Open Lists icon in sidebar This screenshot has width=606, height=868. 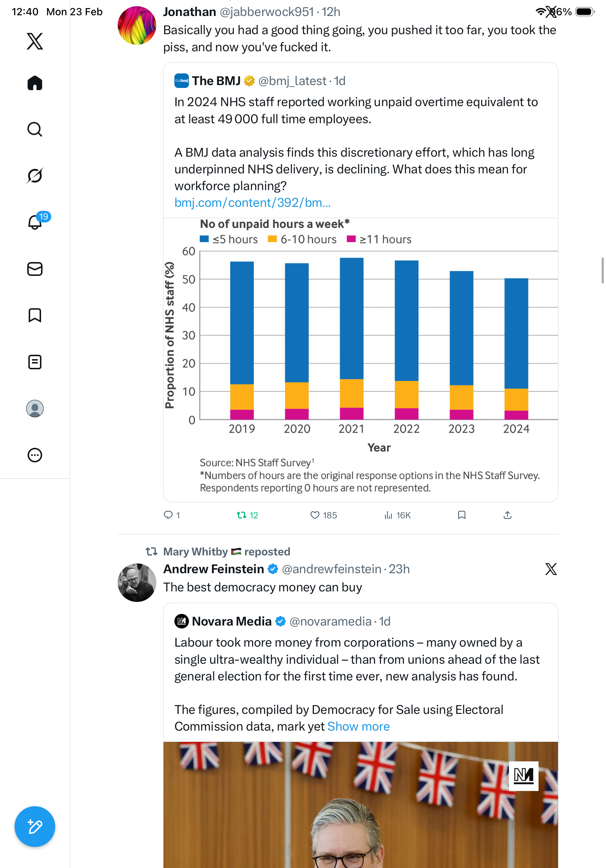click(35, 362)
